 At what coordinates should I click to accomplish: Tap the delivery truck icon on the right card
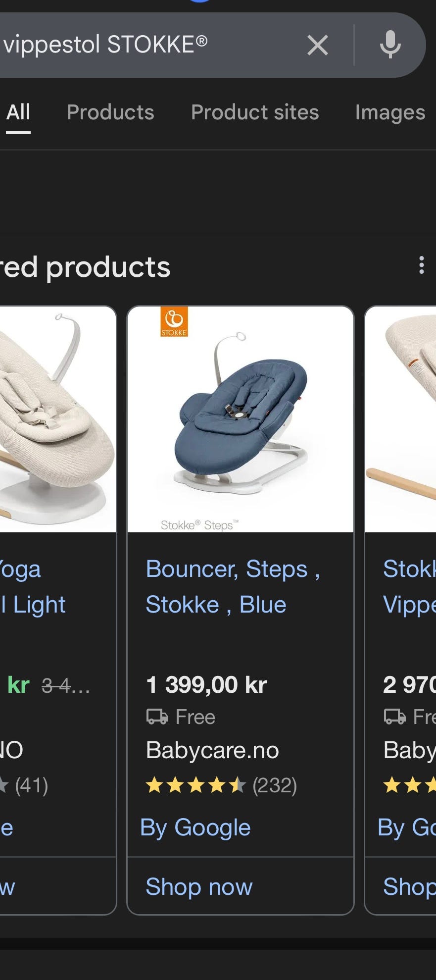(395, 717)
